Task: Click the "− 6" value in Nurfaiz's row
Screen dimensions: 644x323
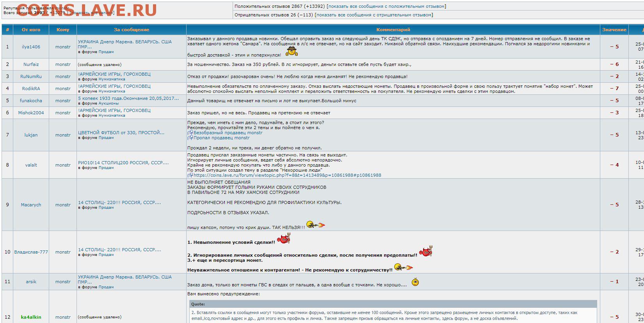Action: (x=614, y=64)
